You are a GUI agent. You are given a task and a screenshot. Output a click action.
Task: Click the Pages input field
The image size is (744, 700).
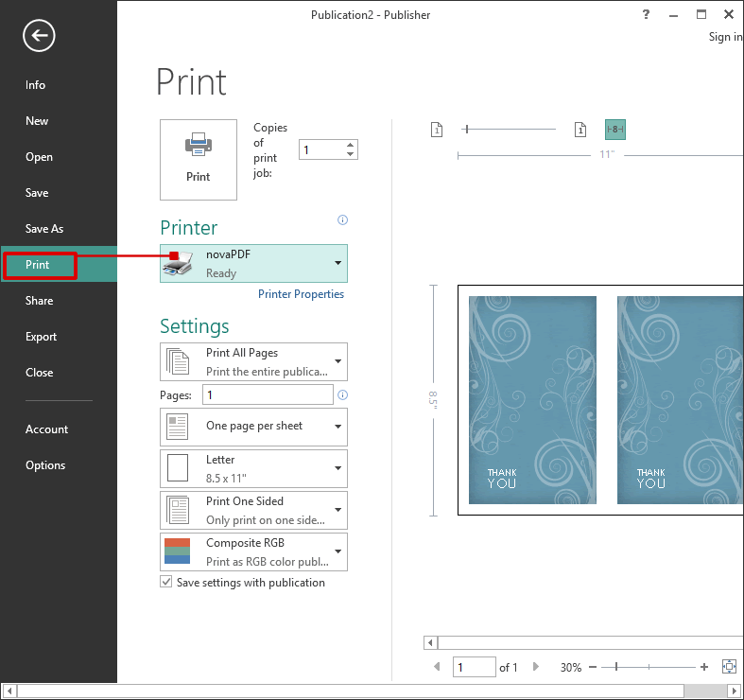pyautogui.click(x=268, y=394)
